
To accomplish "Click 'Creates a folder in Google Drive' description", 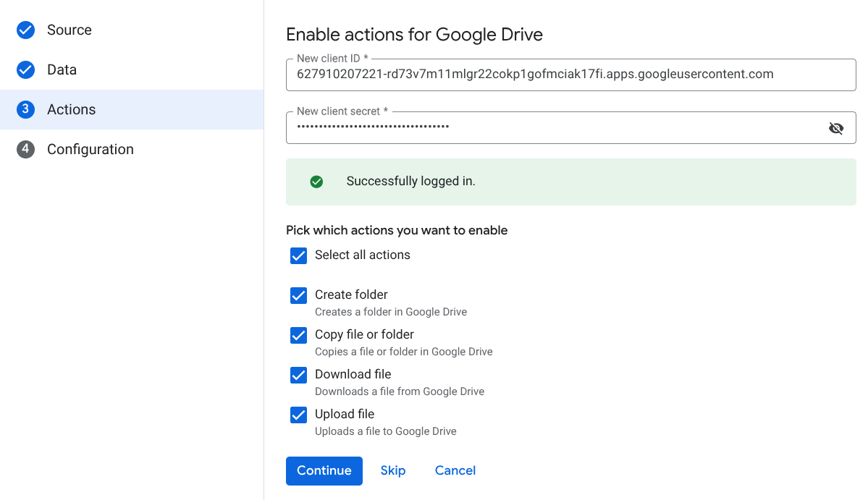I will [391, 312].
